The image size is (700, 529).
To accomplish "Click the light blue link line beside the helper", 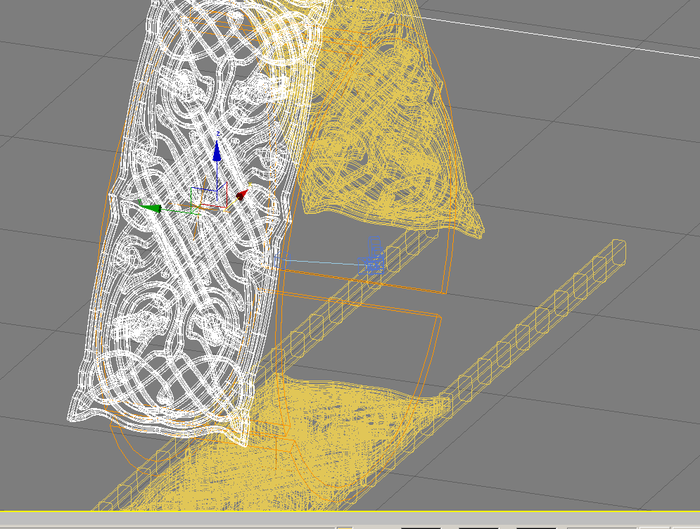I will coord(320,262).
